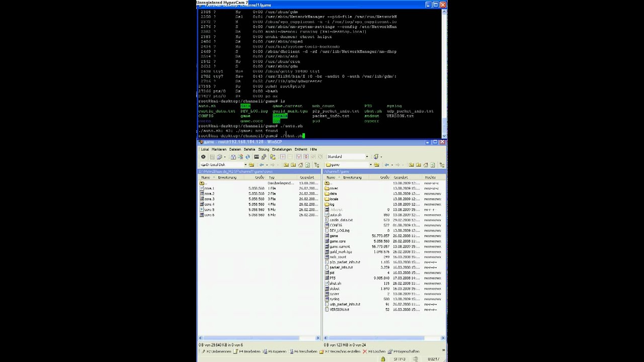Viewport: 644px width, 362px height.
Task: Click the F7 Verzeichnis erstellen button
Action: point(340,351)
